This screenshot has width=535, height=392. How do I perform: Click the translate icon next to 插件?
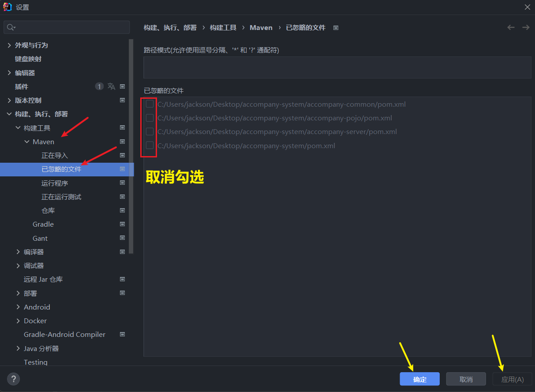pos(112,86)
